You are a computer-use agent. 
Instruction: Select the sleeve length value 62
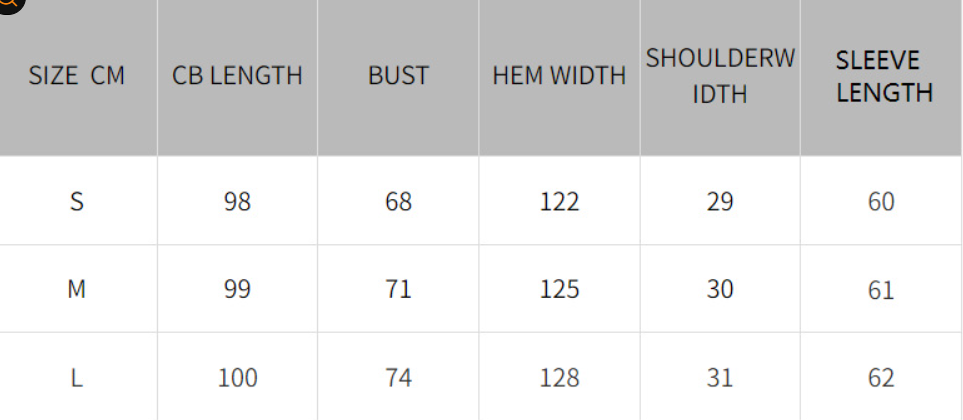[x=881, y=378]
